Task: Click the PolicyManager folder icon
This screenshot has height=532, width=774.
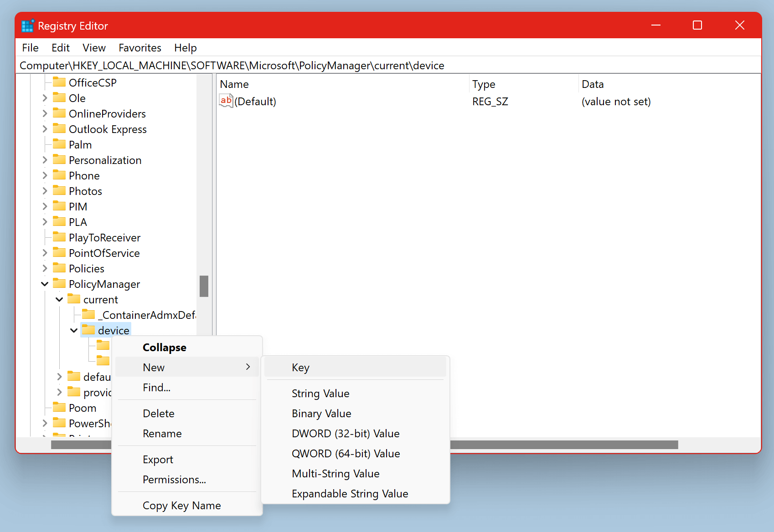Action: click(59, 284)
